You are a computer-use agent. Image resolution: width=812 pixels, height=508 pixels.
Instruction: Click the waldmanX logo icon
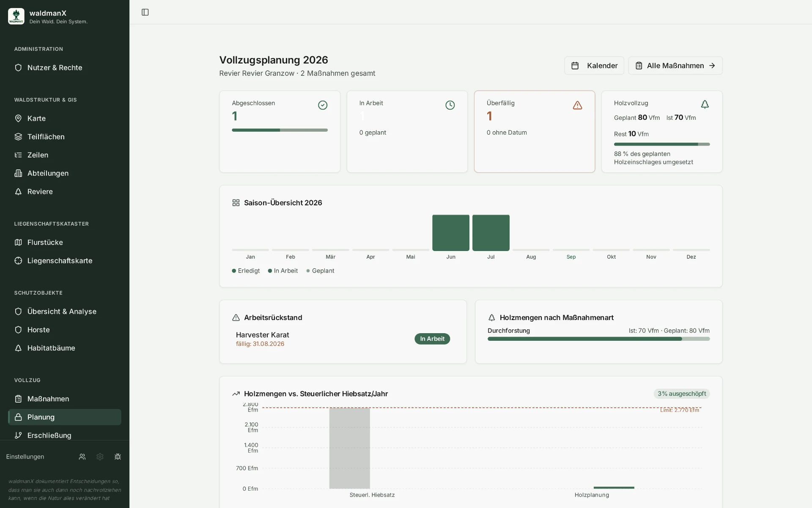click(x=16, y=17)
